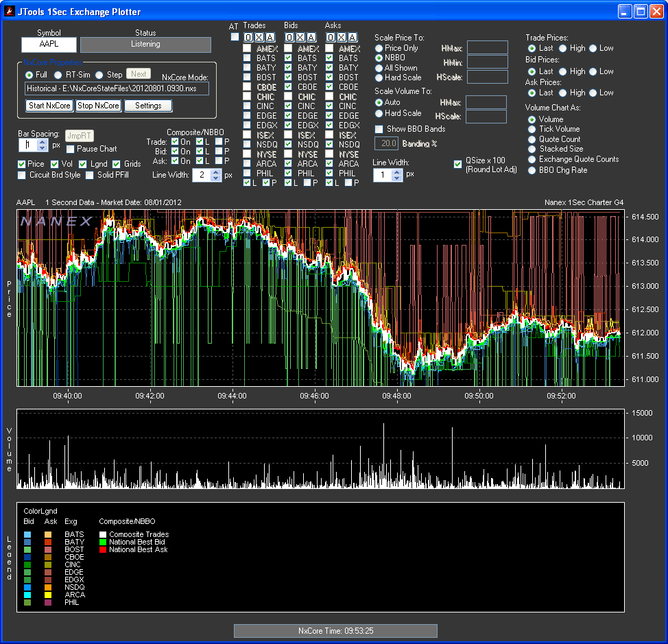Image resolution: width=668 pixels, height=644 pixels.
Task: Click the 'NxCore Time: 09:53:25' status text
Action: click(x=335, y=631)
